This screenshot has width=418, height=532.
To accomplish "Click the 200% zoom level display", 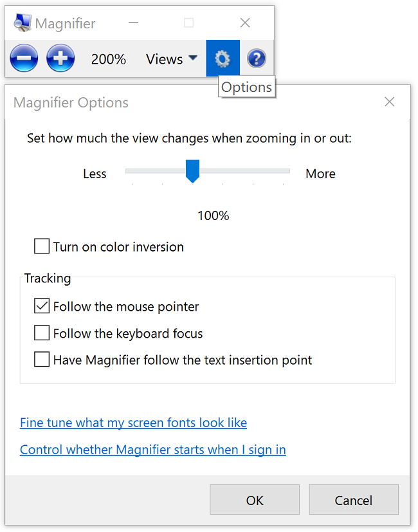I will point(108,59).
